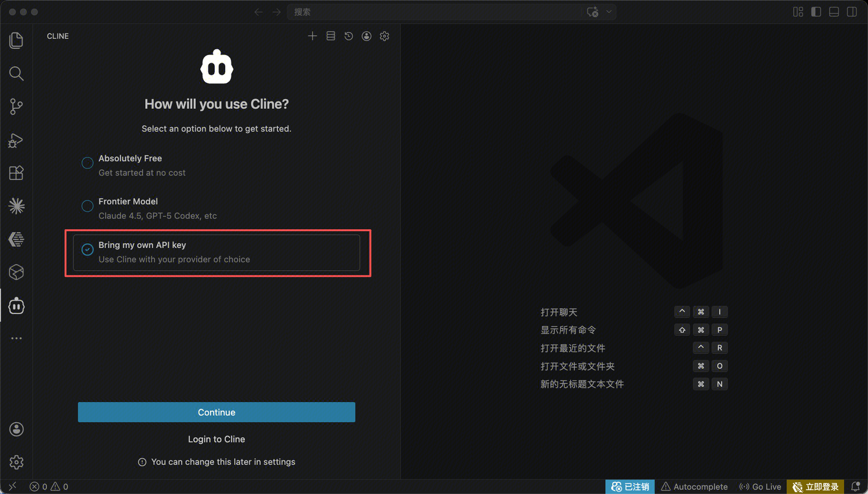Click the 已注销 status bar item
This screenshot has height=494, width=868.
tap(630, 486)
